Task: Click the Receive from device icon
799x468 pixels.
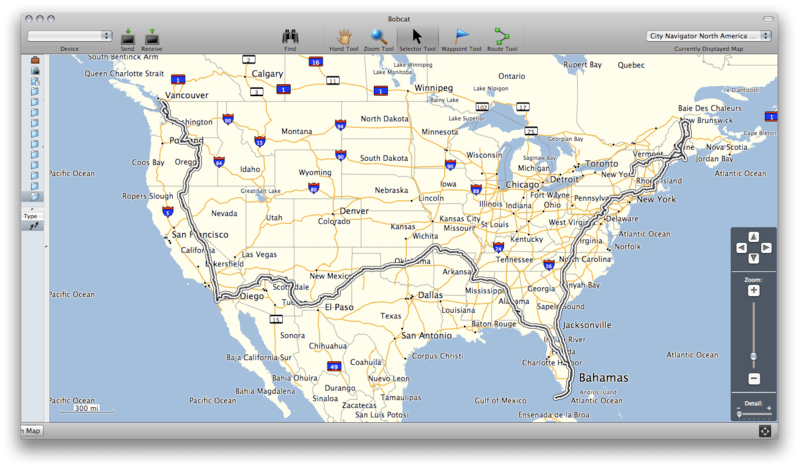Action: (152, 37)
